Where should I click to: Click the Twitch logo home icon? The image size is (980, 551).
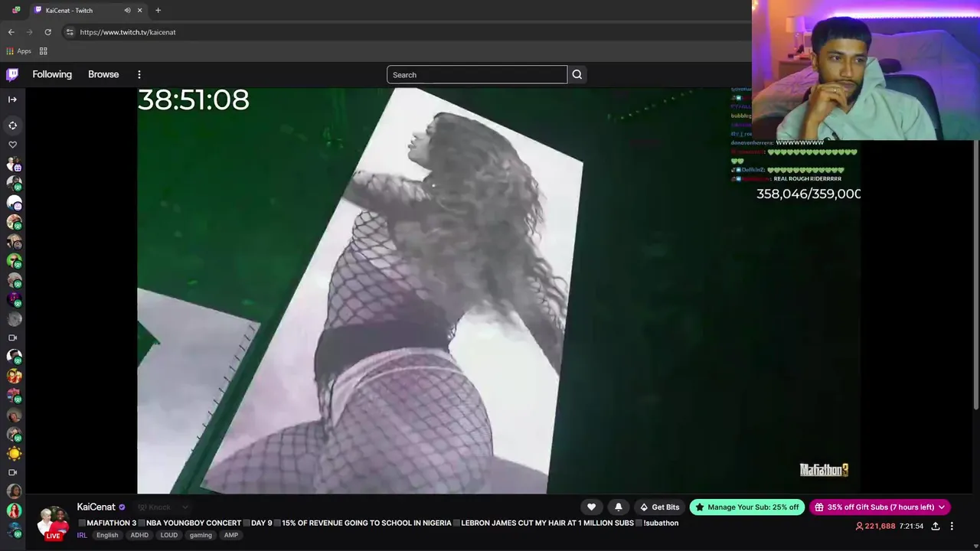[x=12, y=74]
